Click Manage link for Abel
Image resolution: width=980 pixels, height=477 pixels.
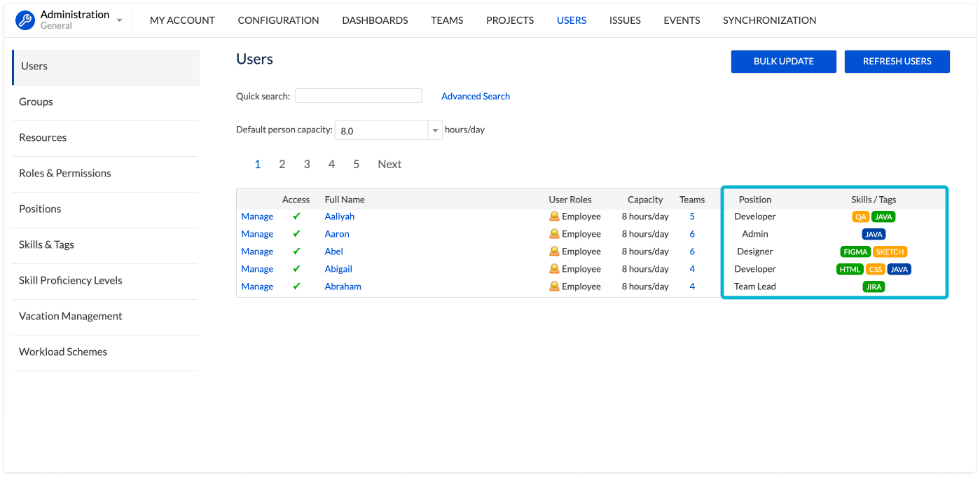click(257, 251)
